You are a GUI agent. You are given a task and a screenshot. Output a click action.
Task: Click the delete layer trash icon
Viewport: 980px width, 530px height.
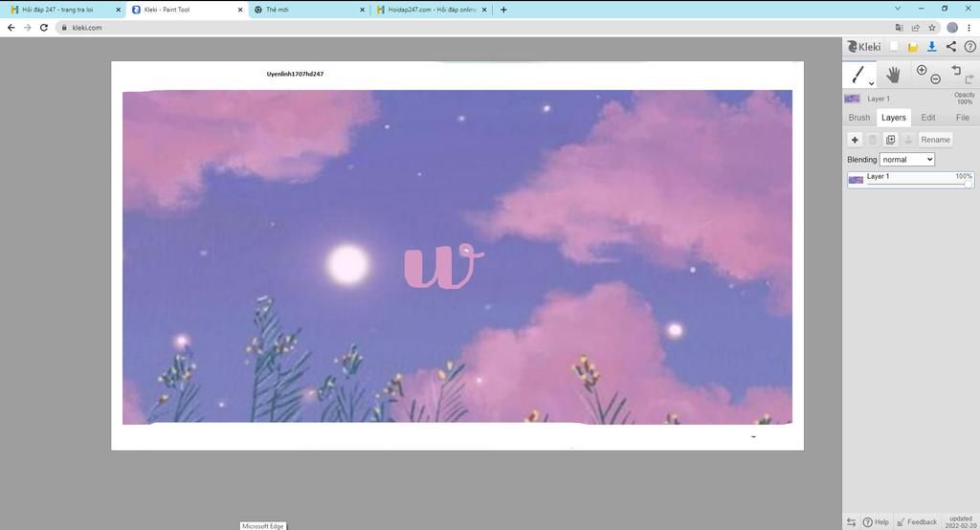coord(873,140)
